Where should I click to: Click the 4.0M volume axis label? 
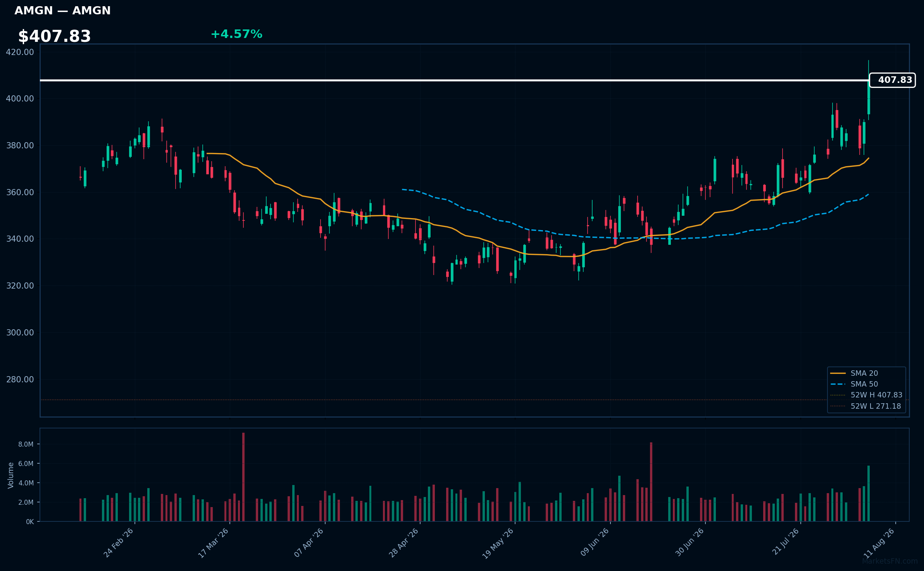26,483
